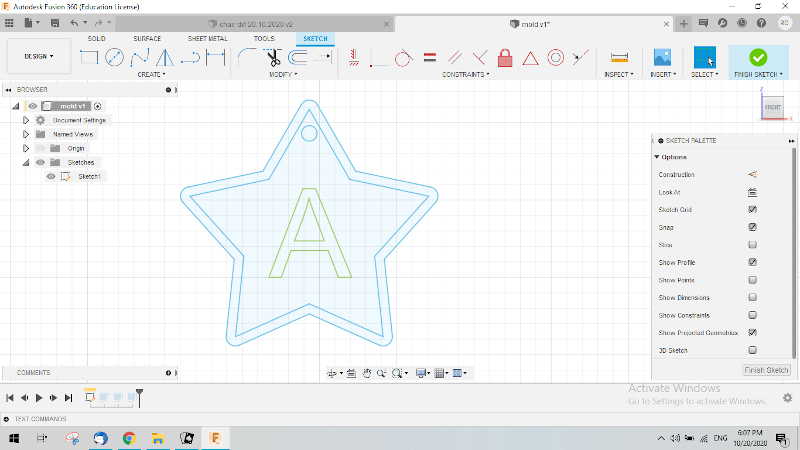Switch to the SHEET METAL tab
Viewport: 800px width, 450px height.
click(208, 39)
